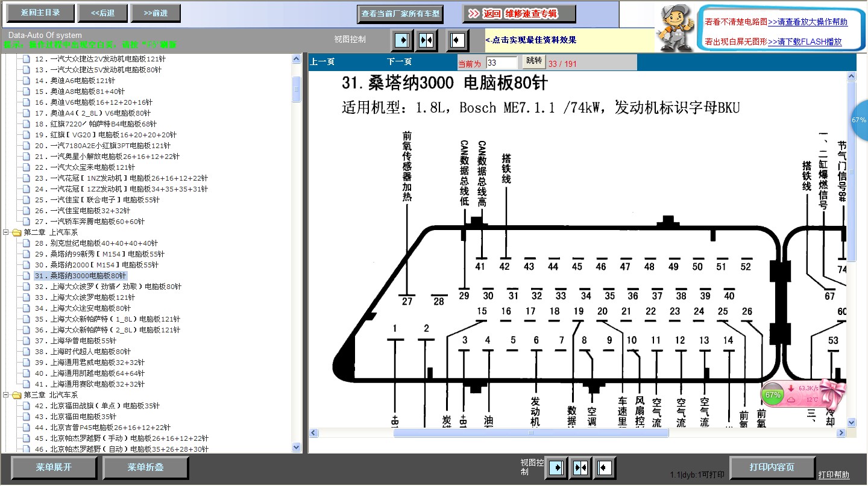Click the top view control right-arrow icon

402,40
